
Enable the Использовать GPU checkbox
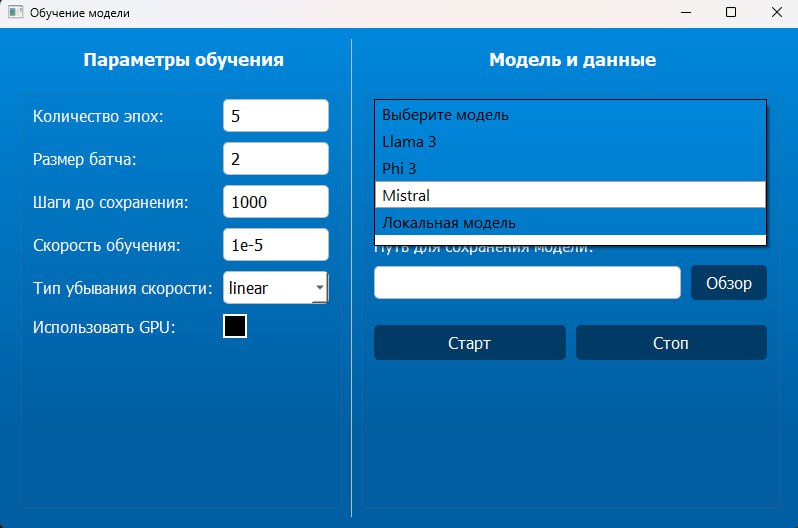click(x=235, y=326)
